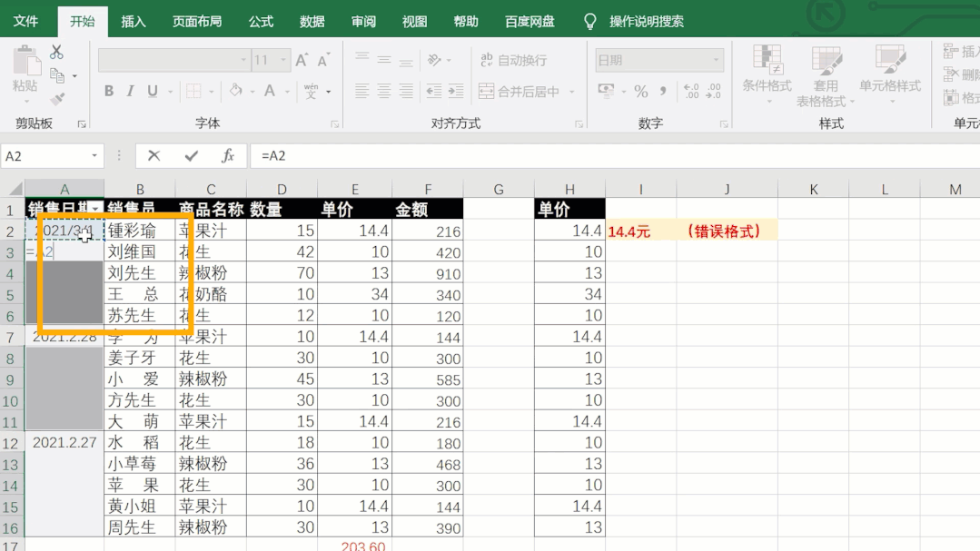Open the font color dropdown arrow
Viewport: 980px width, 551px height.
pos(287,91)
